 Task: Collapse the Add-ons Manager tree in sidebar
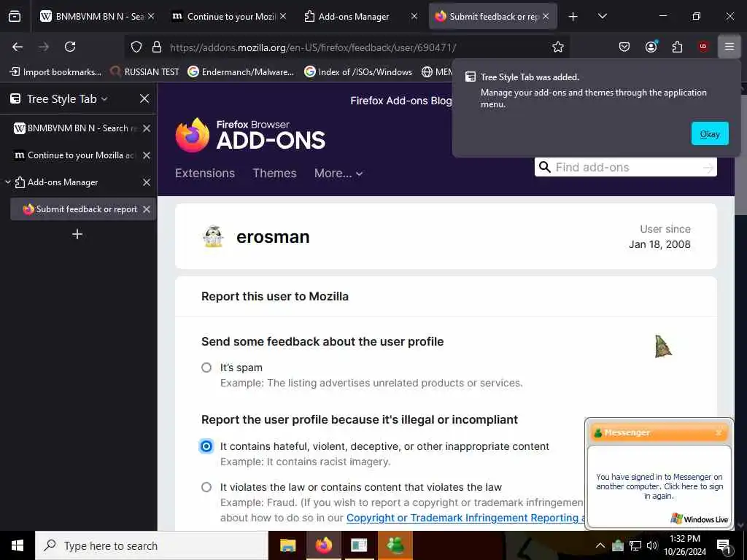7,182
